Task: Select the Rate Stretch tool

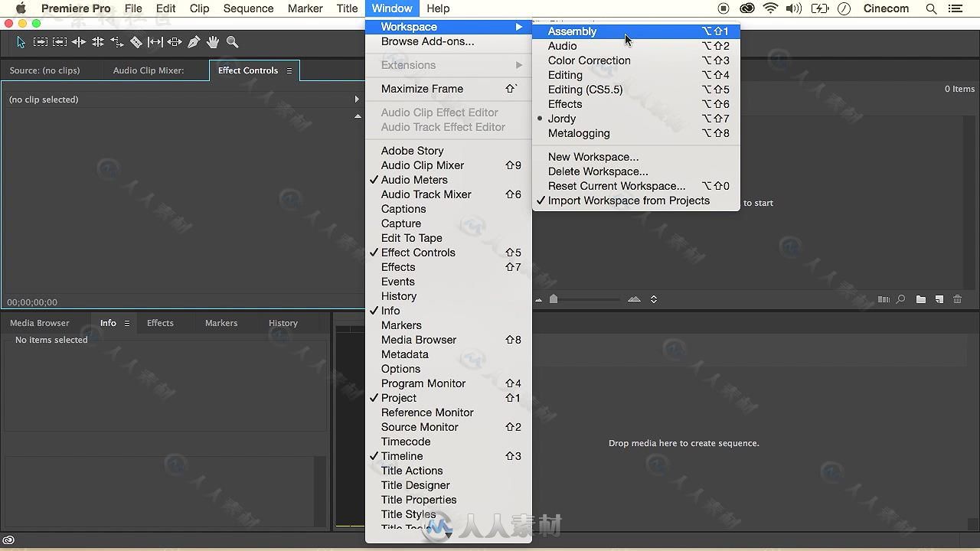Action: (x=117, y=42)
